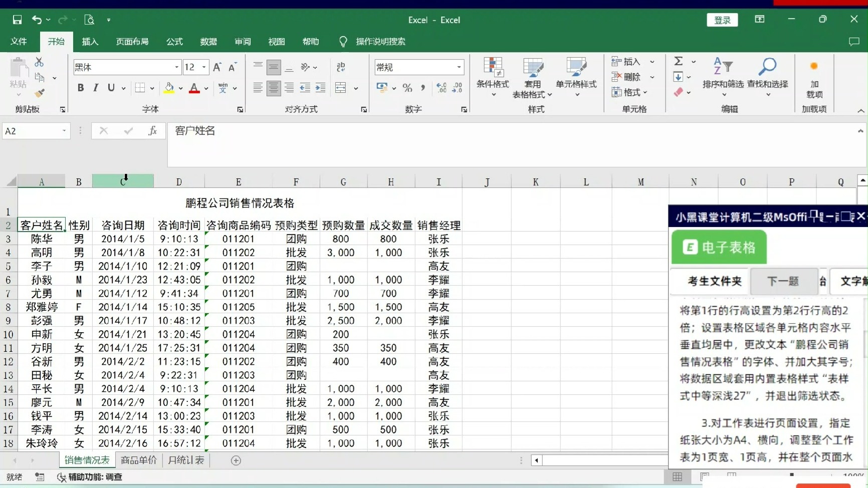The width and height of the screenshot is (868, 488).
Task: Toggle bold formatting
Action: pyautogui.click(x=80, y=88)
